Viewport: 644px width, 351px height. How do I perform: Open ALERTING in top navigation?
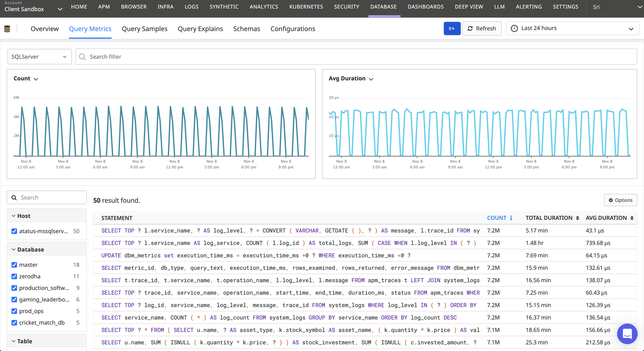coord(529,7)
